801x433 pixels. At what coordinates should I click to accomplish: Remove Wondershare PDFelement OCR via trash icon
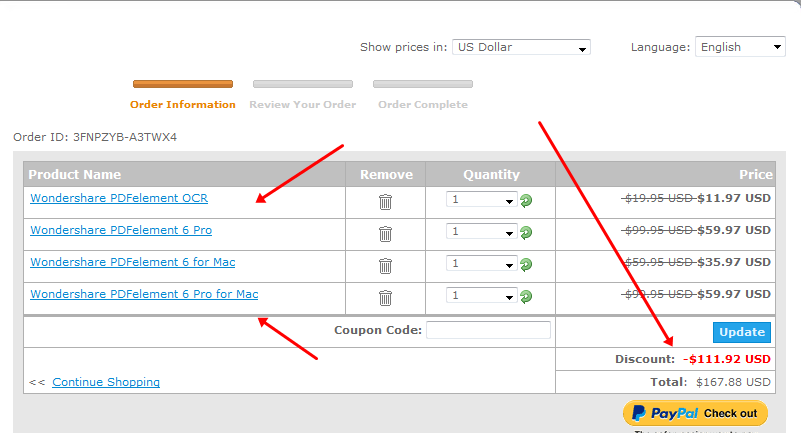point(385,202)
